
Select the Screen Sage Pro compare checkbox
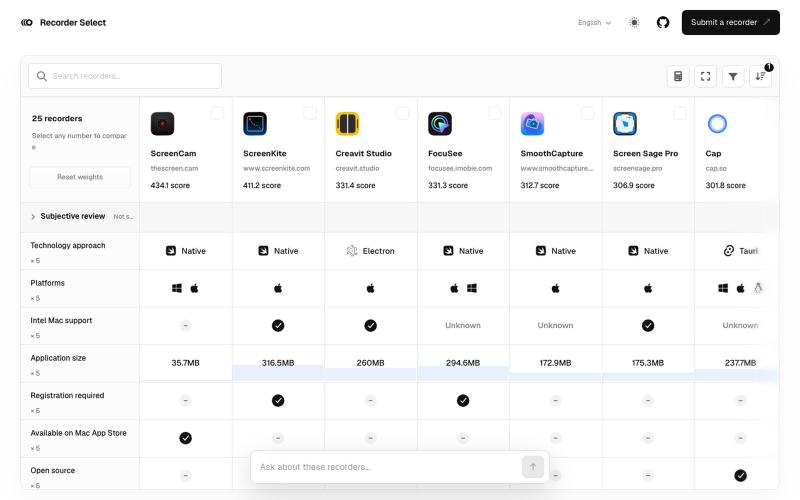(x=680, y=113)
